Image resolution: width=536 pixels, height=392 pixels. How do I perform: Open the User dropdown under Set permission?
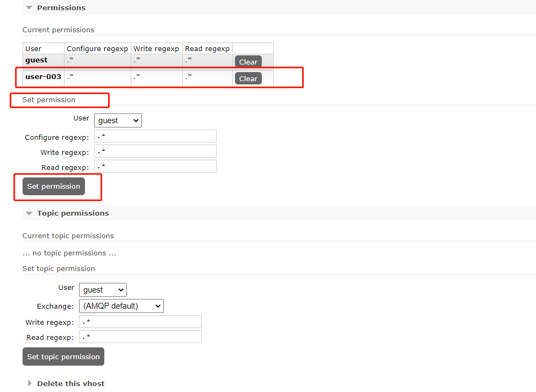point(118,120)
